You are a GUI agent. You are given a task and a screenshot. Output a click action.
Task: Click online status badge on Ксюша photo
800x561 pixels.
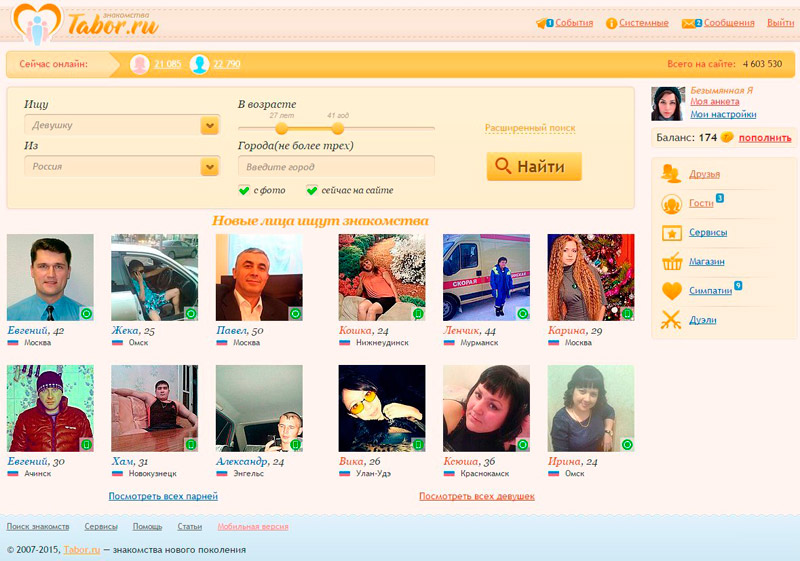(523, 445)
